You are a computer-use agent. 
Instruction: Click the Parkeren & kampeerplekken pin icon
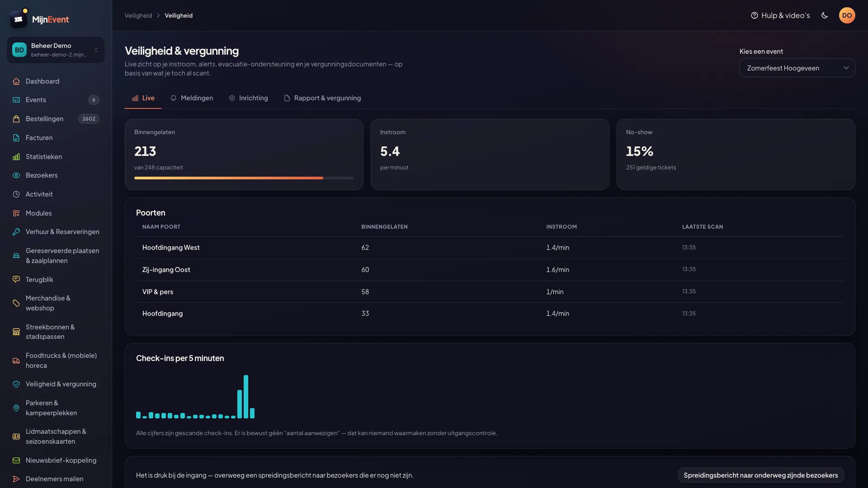[16, 408]
